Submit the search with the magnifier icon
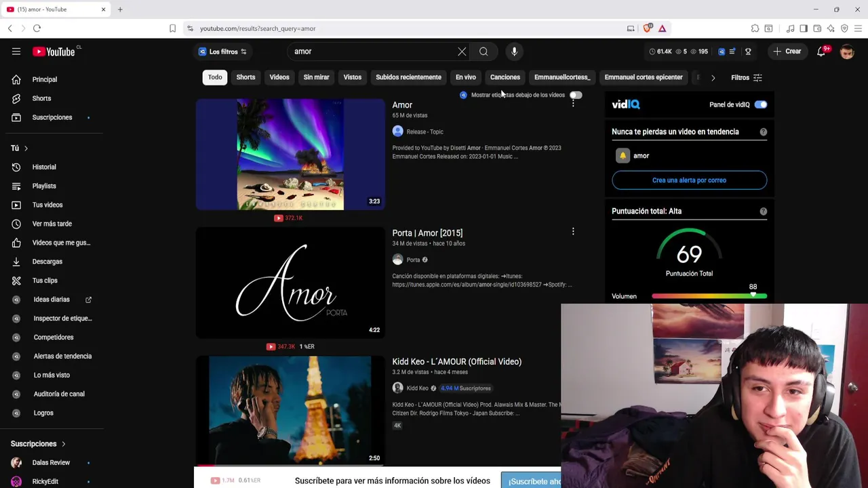 (x=484, y=52)
